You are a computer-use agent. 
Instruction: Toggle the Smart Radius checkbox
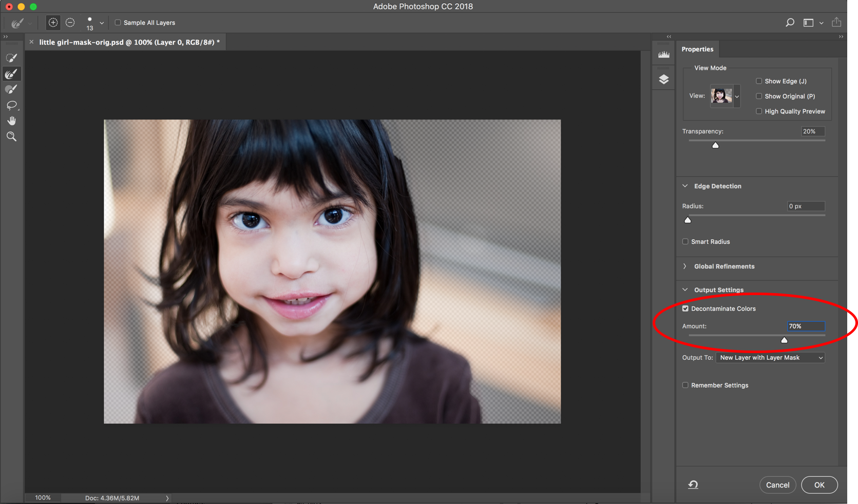[685, 242]
